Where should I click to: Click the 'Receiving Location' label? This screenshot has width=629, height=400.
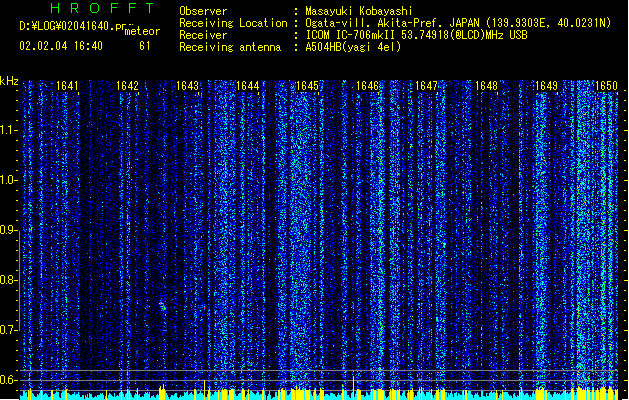click(x=233, y=23)
